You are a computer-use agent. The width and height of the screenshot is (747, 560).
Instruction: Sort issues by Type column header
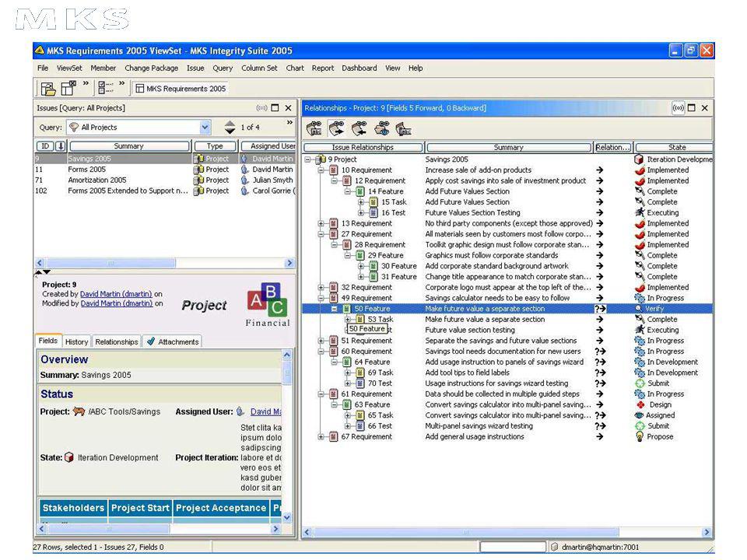pyautogui.click(x=215, y=146)
